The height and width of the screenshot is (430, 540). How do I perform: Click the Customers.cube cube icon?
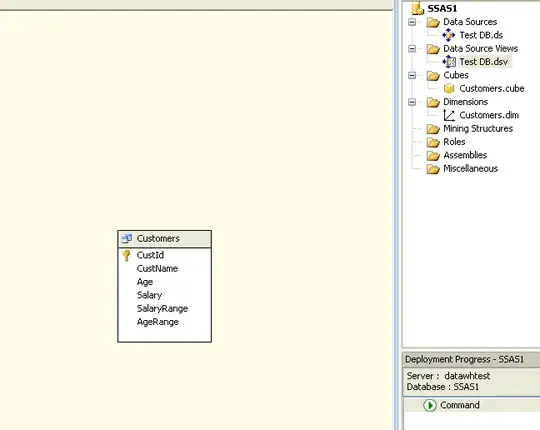pyautogui.click(x=449, y=89)
